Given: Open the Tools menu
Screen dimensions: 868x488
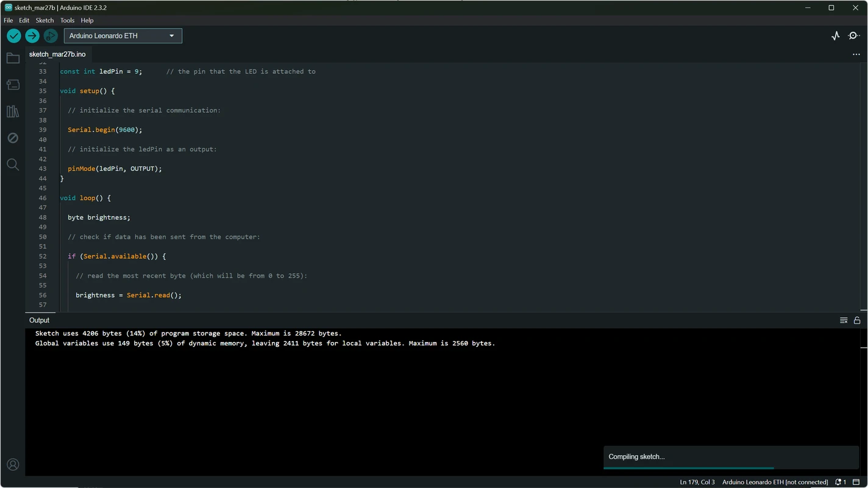Looking at the screenshot, I should click(67, 20).
